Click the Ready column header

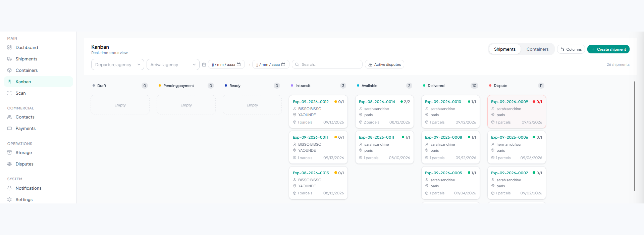pyautogui.click(x=252, y=86)
